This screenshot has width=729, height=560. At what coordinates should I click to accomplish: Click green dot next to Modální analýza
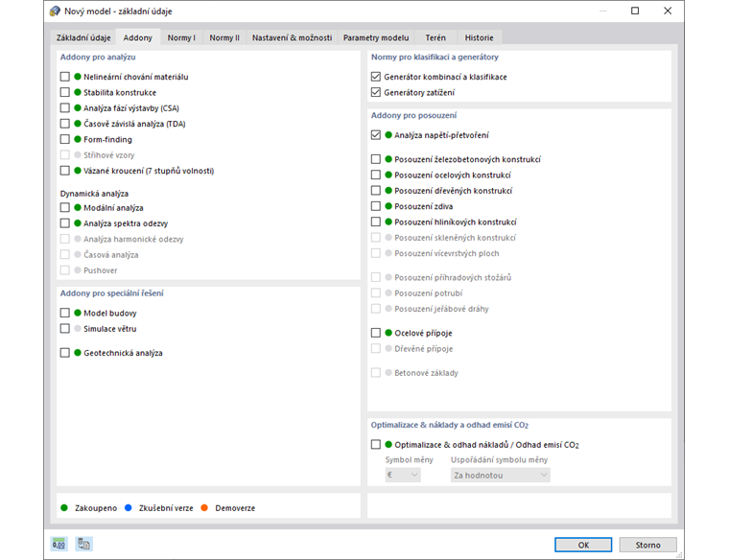tap(78, 207)
